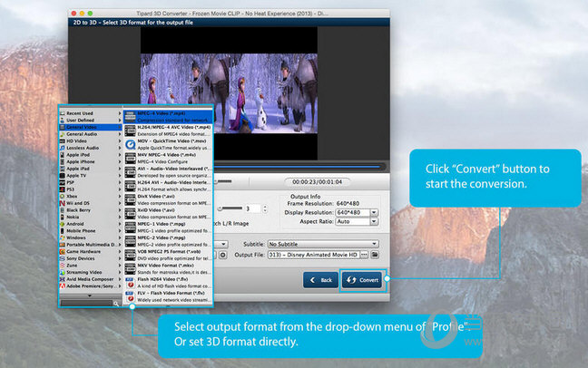588x368 pixels.
Task: Click the Adobe Premiere/Sony category icon
Action: (63, 286)
